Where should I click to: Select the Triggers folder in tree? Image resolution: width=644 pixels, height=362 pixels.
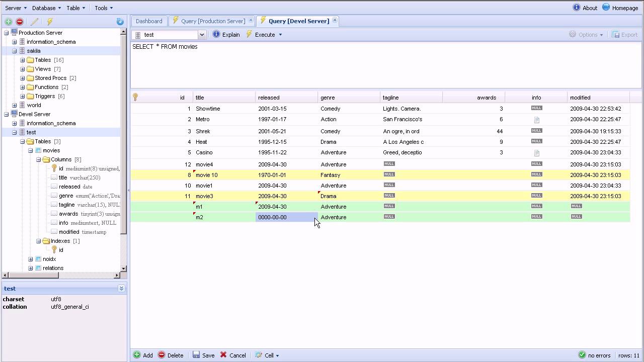[46, 96]
